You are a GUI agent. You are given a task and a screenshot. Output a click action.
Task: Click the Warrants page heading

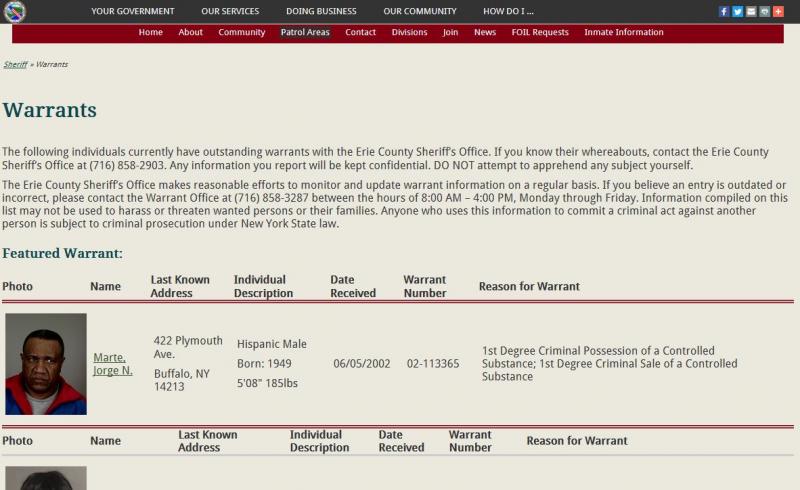tap(49, 110)
